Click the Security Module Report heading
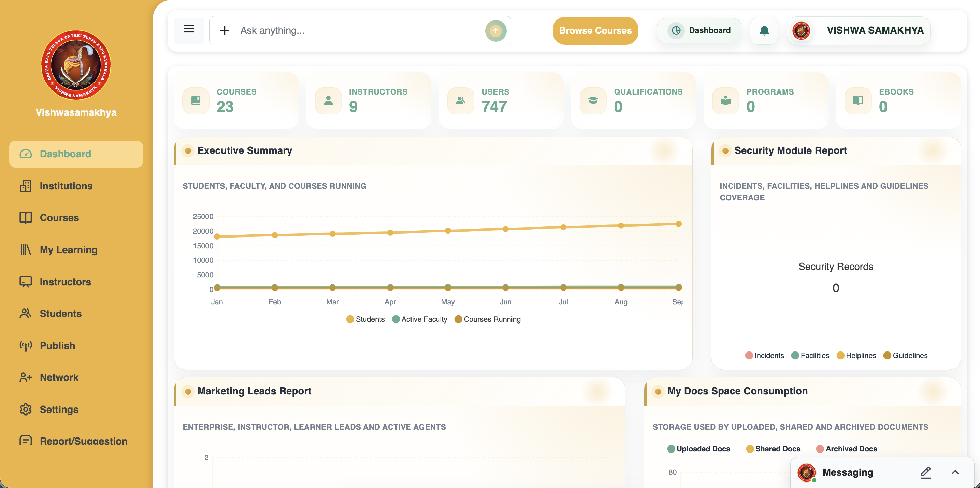The width and height of the screenshot is (980, 488). [x=790, y=150]
